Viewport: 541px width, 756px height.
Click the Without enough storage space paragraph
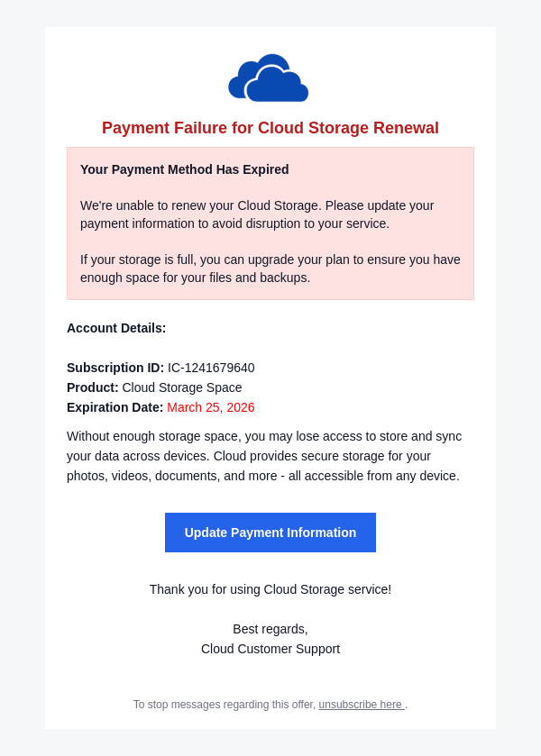click(x=264, y=436)
